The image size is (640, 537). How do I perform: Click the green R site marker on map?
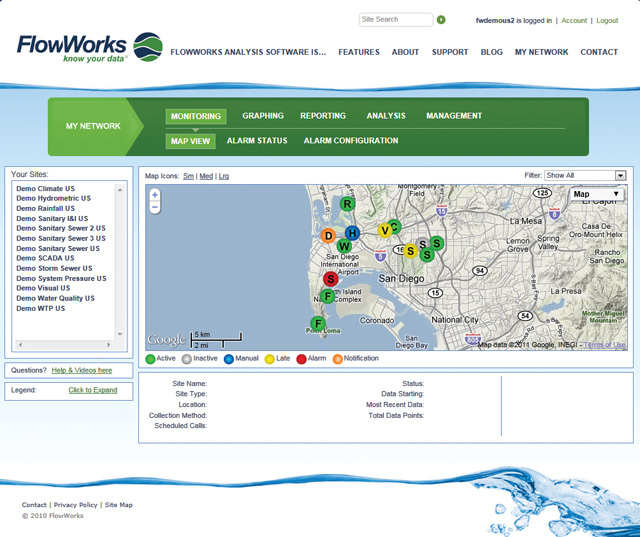pos(347,204)
